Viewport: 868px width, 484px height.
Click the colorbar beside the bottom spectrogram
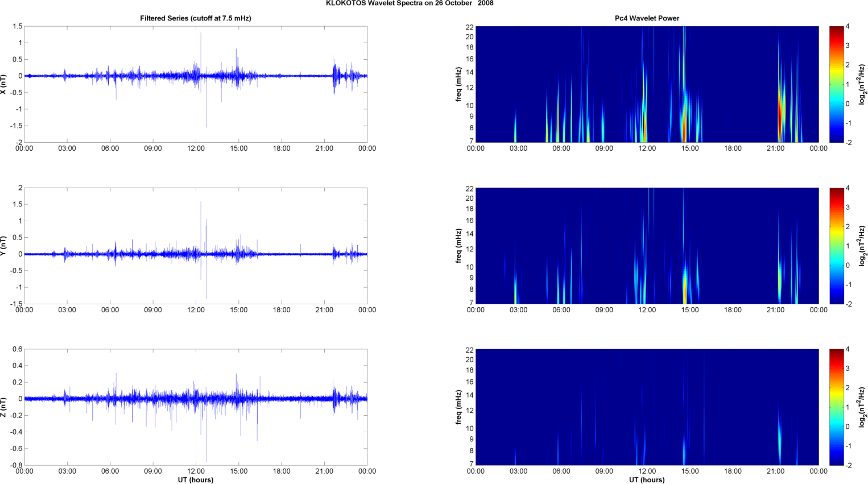click(x=836, y=407)
